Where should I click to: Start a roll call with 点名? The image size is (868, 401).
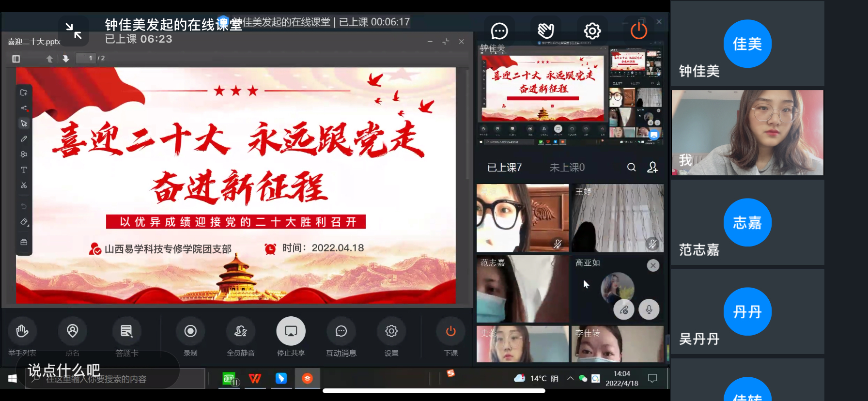click(x=72, y=338)
